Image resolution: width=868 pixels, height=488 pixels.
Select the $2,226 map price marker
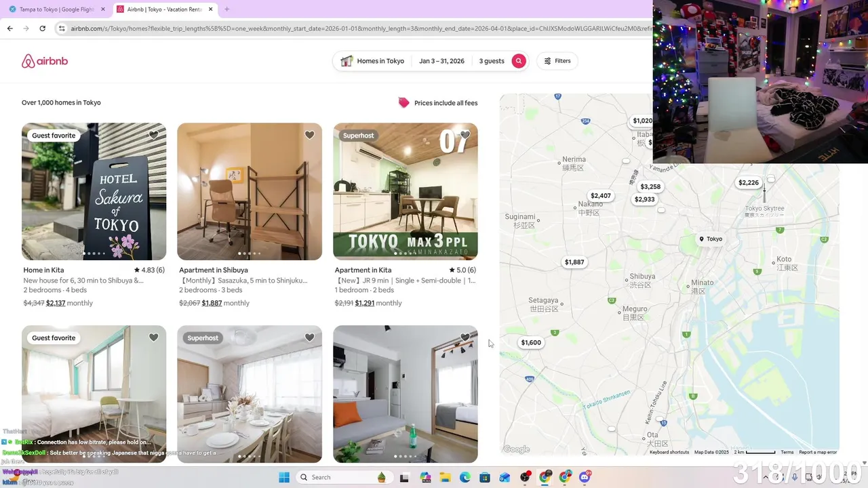[749, 182]
